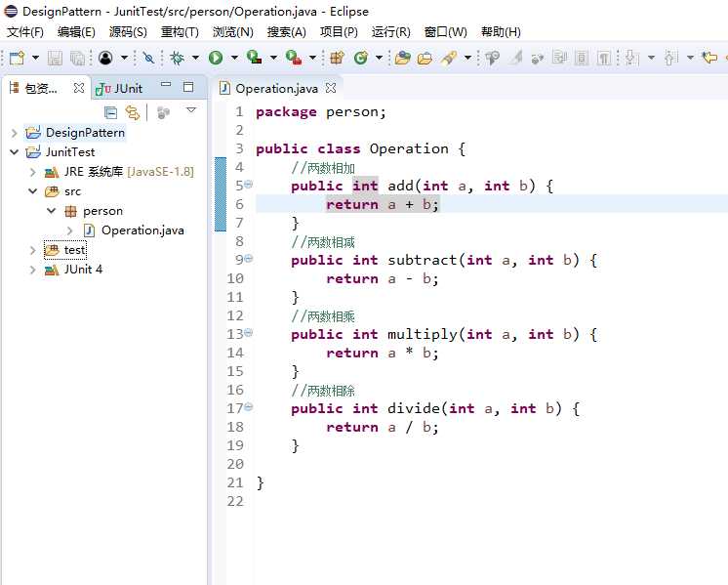
Task: Toggle the Block Selection Mode icon
Action: click(x=582, y=58)
